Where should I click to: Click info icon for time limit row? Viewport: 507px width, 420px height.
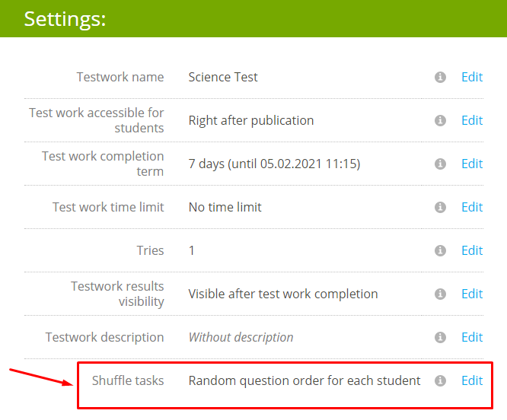(440, 207)
